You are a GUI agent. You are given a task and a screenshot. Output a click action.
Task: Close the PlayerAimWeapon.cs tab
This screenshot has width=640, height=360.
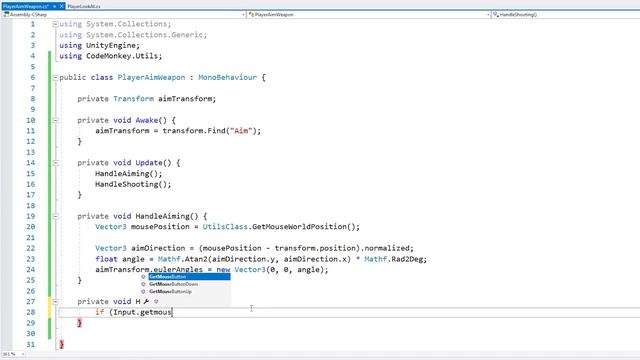[x=62, y=6]
